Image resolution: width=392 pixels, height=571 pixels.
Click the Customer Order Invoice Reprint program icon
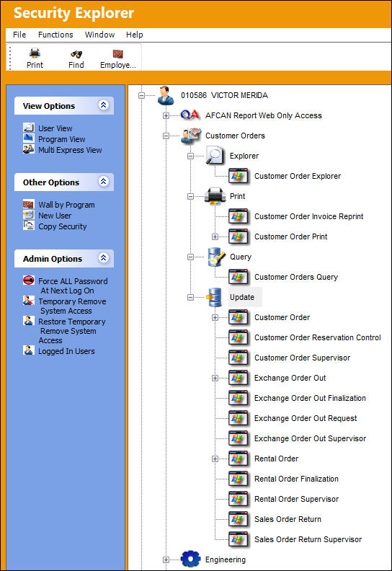[x=239, y=217]
